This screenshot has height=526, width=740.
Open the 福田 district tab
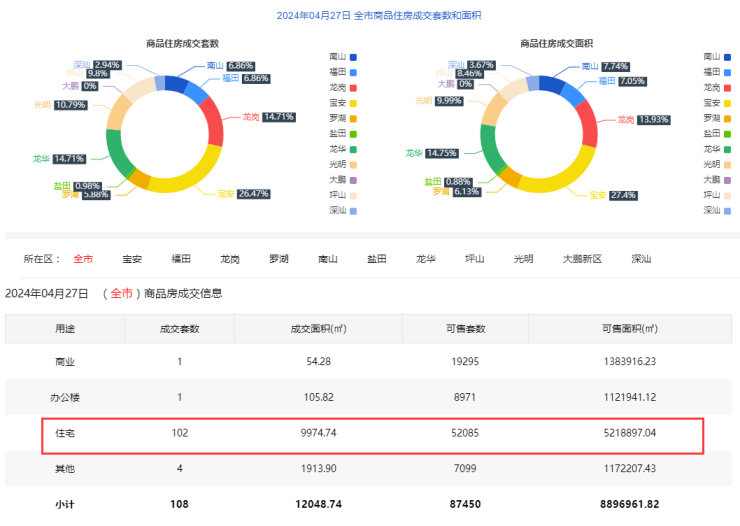pyautogui.click(x=181, y=259)
